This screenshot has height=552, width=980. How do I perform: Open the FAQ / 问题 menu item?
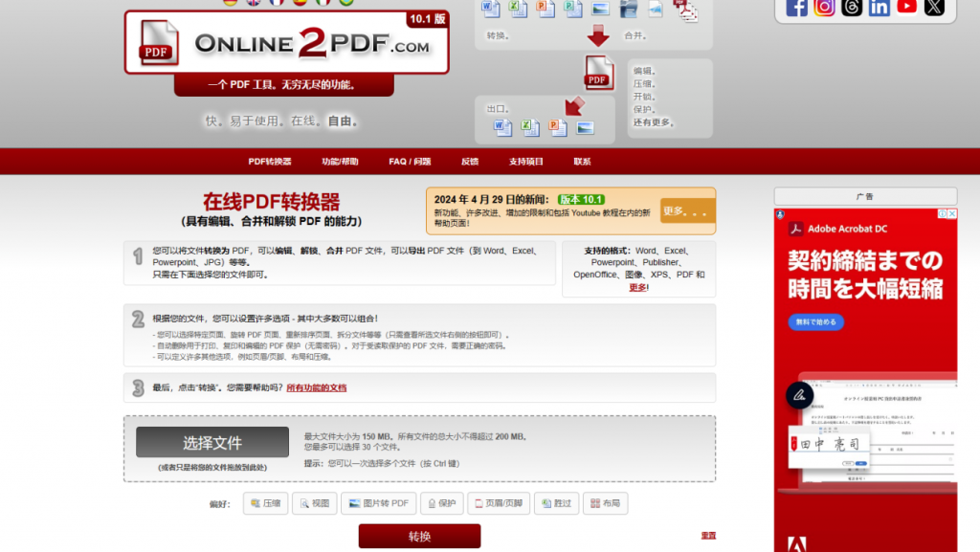click(410, 162)
